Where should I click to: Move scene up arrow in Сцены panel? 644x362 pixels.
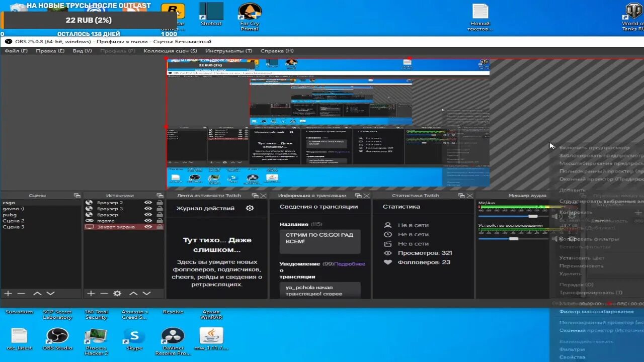click(x=37, y=293)
